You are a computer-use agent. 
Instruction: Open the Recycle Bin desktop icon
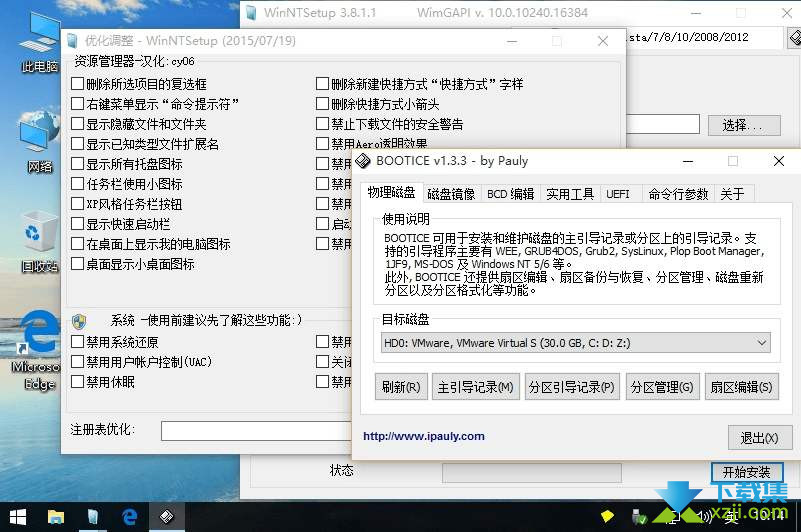(x=40, y=240)
